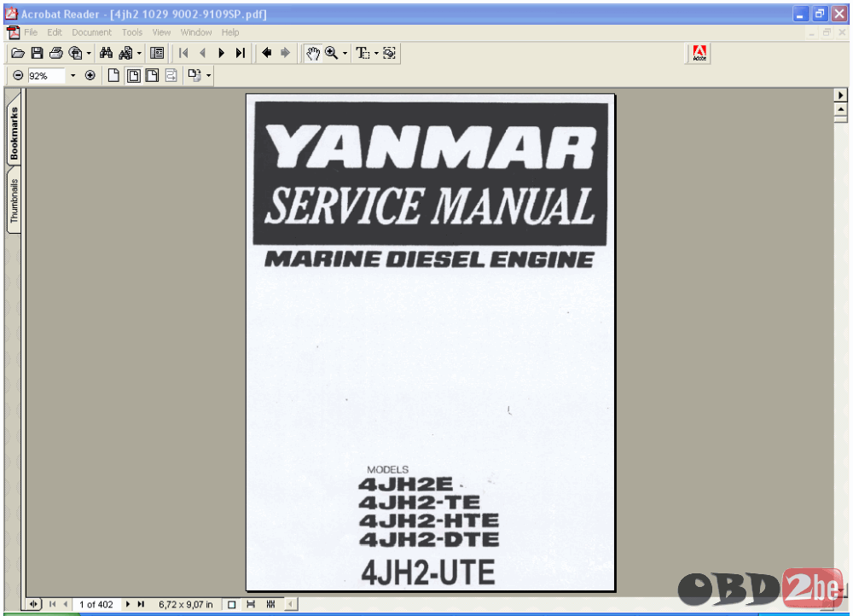853x616 pixels.
Task: Toggle the navigation pane toolbar button
Action: pyautogui.click(x=157, y=54)
